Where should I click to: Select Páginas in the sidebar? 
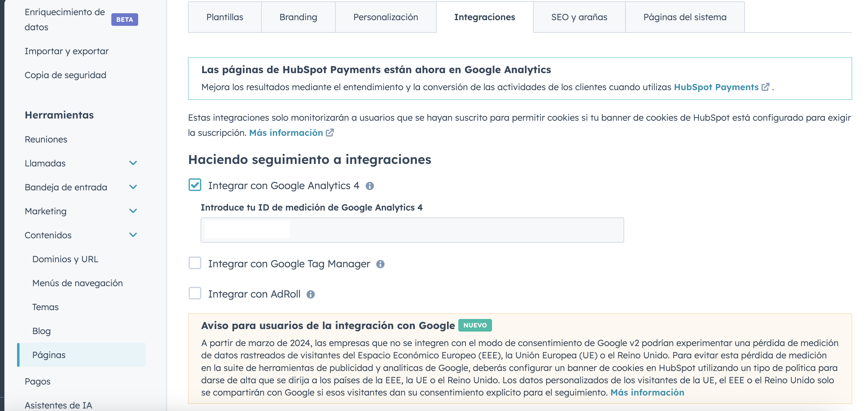82,355
